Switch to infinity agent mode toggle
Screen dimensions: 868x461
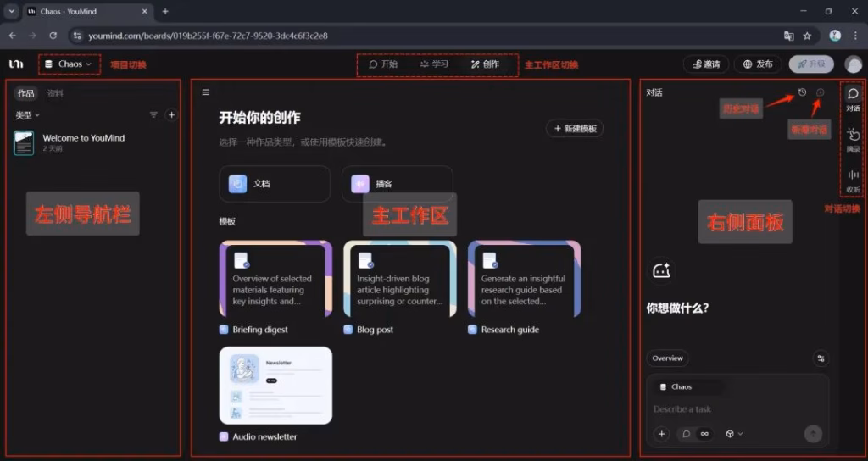point(704,434)
